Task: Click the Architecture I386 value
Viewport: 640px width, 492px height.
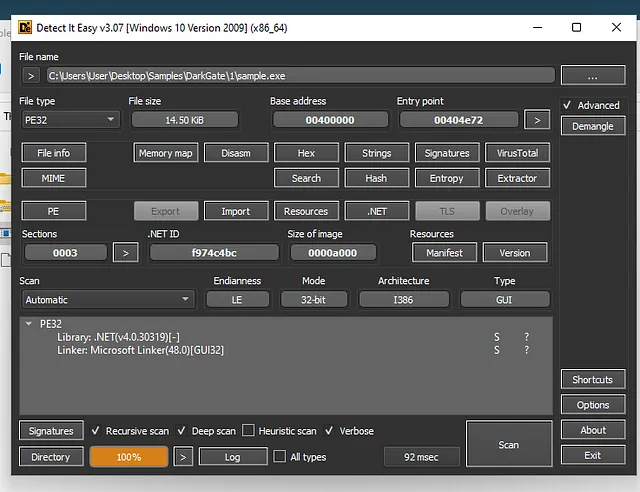Action: pyautogui.click(x=403, y=300)
